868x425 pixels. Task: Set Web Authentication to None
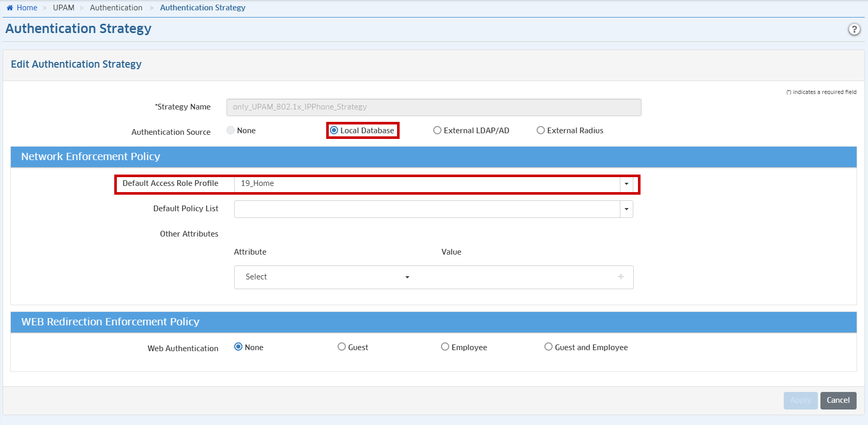pos(238,347)
